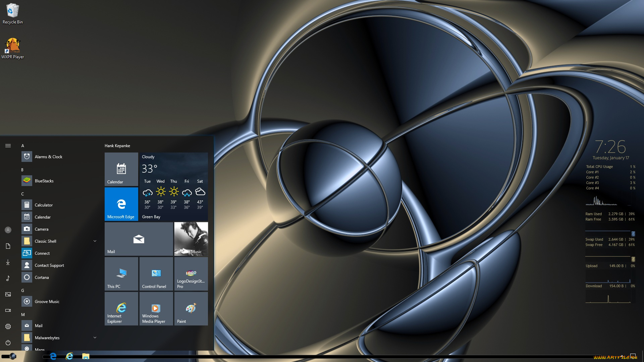Screen dimensions: 644x362
Task: Open the Green Bay weather tile
Action: (x=173, y=186)
